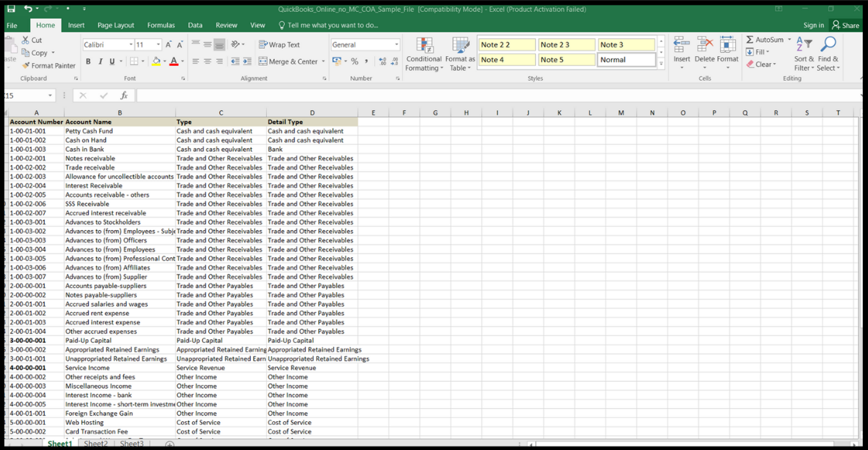Expand the Name Box dropdown arrow
This screenshot has height=450, width=868.
coord(50,96)
